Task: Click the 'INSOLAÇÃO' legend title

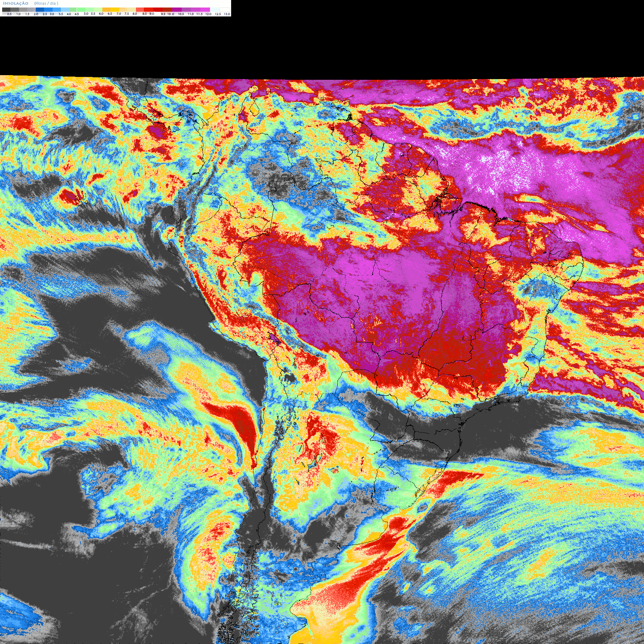Action: [x=16, y=3]
